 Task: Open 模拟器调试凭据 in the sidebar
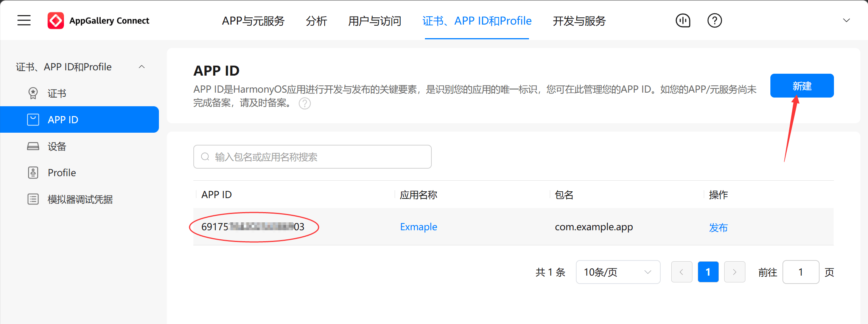tap(80, 199)
